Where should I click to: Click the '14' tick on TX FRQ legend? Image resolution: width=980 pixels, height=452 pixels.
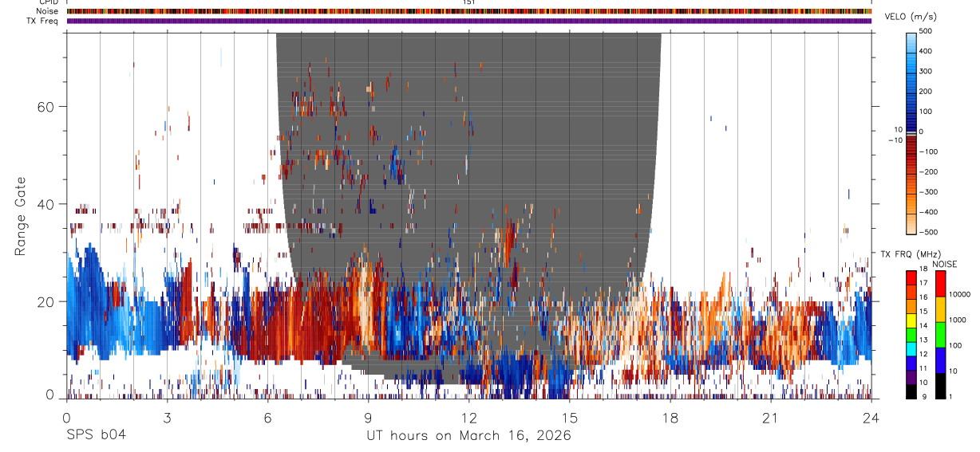[923, 326]
